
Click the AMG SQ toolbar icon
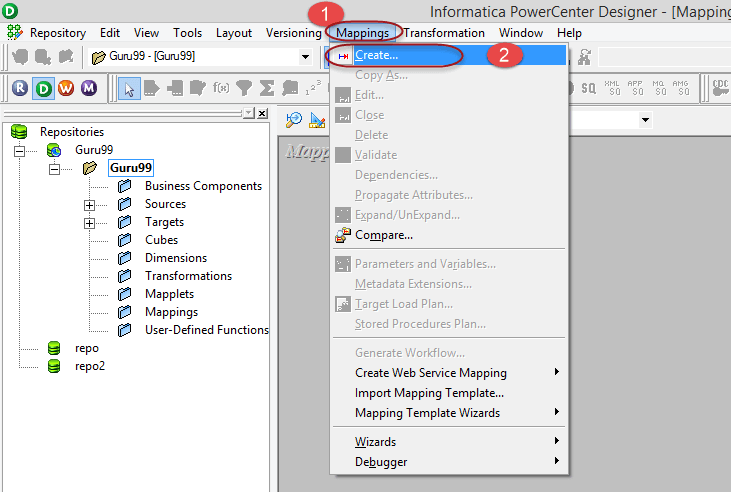[681, 88]
